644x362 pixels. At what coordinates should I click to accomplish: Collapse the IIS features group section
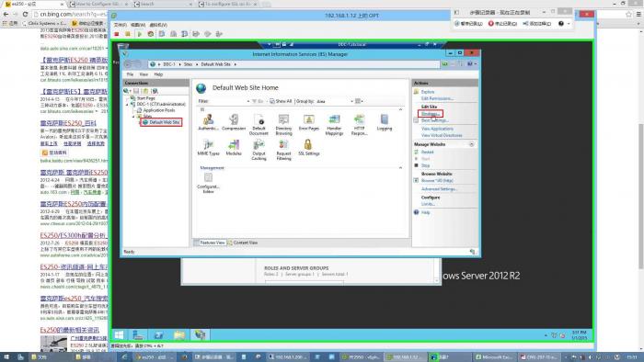400,109
